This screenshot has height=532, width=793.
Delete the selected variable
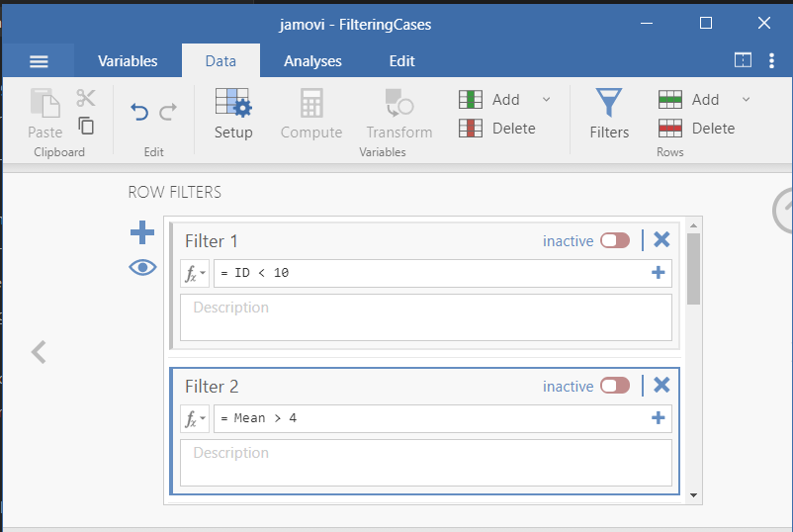[x=497, y=129]
